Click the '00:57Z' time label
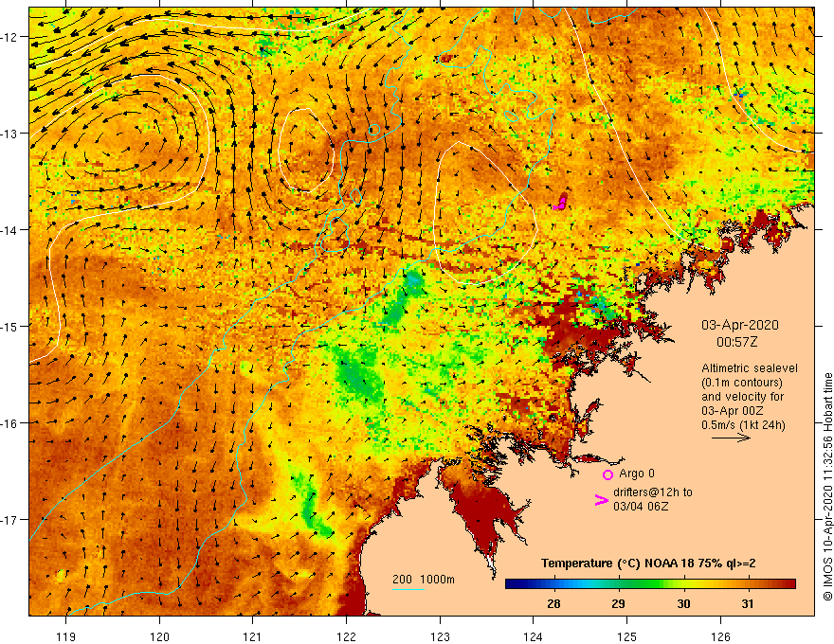 click(736, 342)
